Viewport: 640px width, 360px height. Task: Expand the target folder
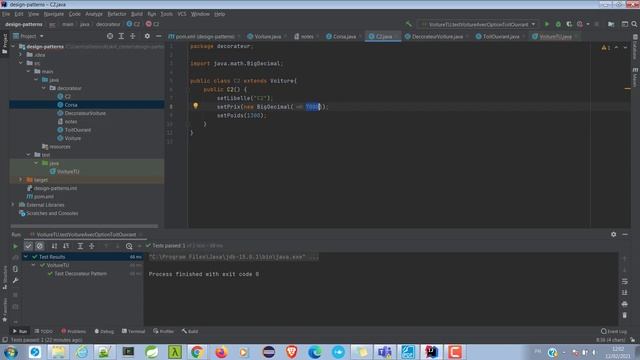(x=21, y=180)
